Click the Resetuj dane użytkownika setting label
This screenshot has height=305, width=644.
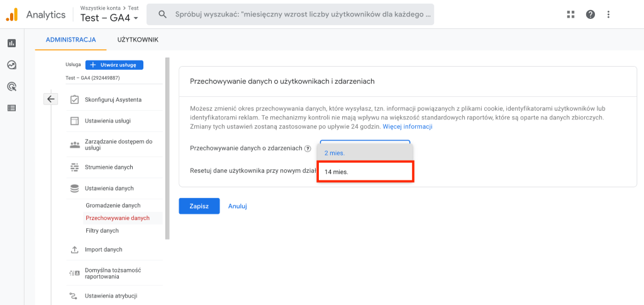(x=253, y=171)
